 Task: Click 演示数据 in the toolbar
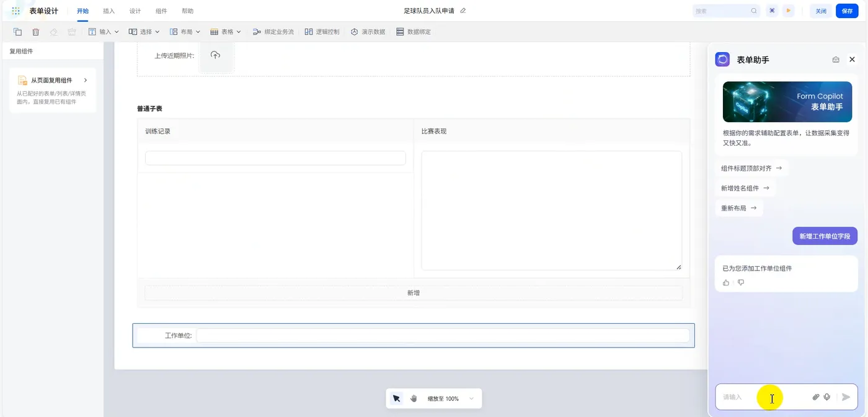pyautogui.click(x=368, y=32)
